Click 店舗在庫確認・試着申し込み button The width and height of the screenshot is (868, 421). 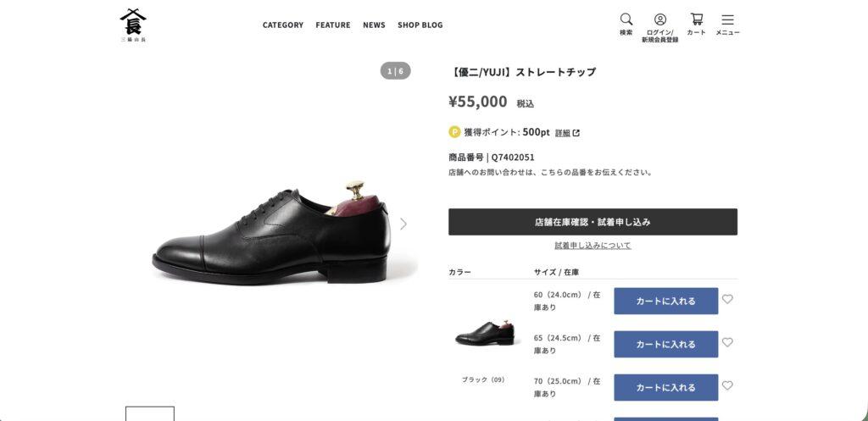[x=593, y=222]
